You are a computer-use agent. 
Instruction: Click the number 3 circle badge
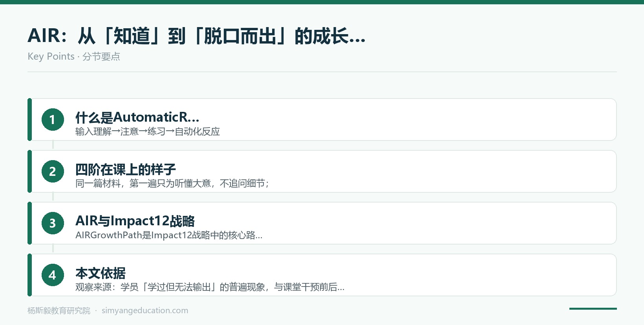pyautogui.click(x=53, y=223)
